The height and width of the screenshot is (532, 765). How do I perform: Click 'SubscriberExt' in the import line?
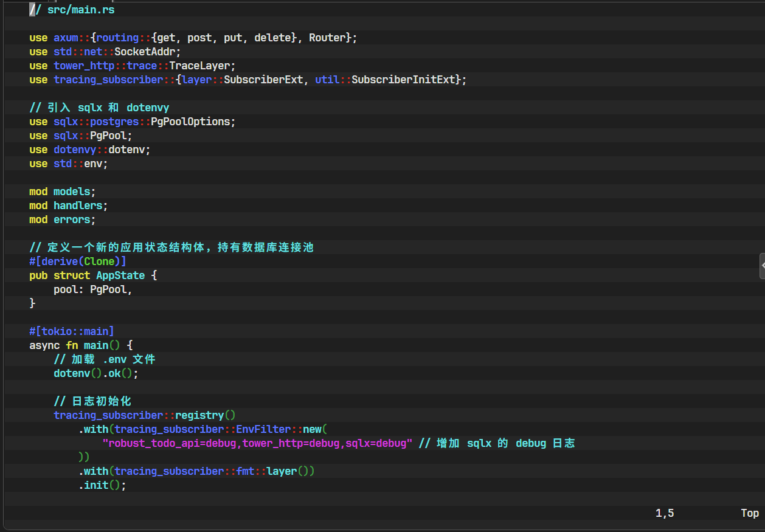pyautogui.click(x=263, y=80)
